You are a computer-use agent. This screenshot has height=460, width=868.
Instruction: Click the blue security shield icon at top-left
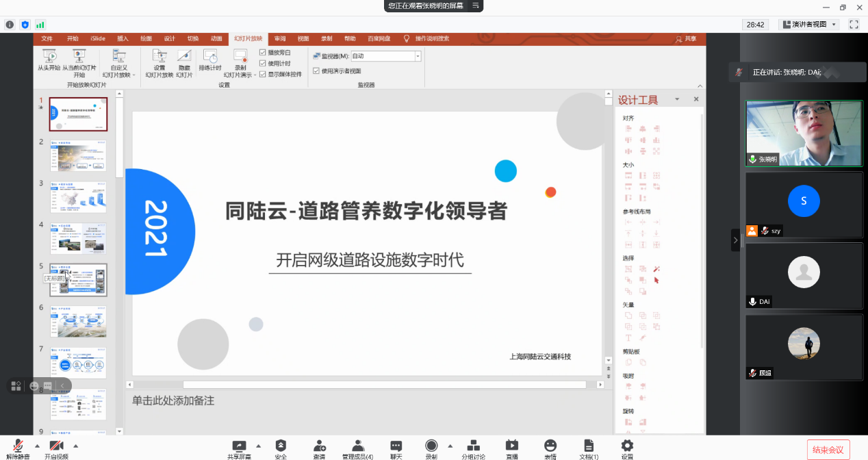pyautogui.click(x=25, y=25)
